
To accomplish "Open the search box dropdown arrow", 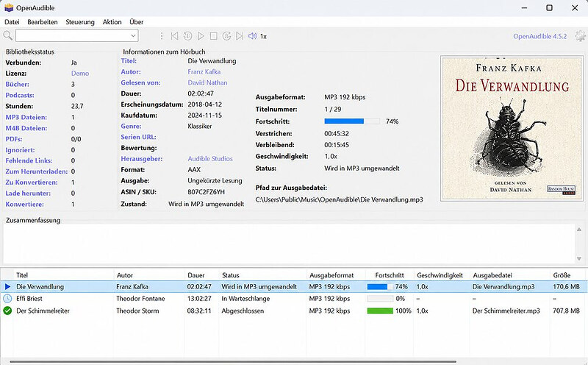I will pos(133,35).
